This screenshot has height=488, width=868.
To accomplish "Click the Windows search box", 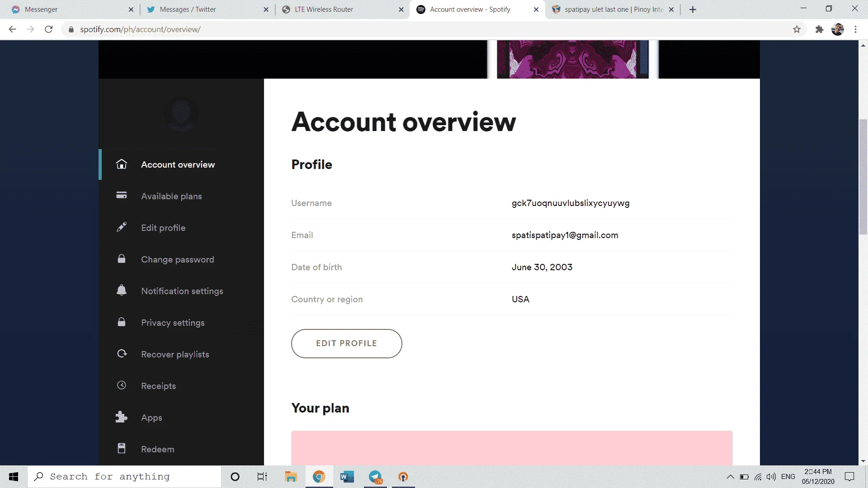I will [124, 477].
